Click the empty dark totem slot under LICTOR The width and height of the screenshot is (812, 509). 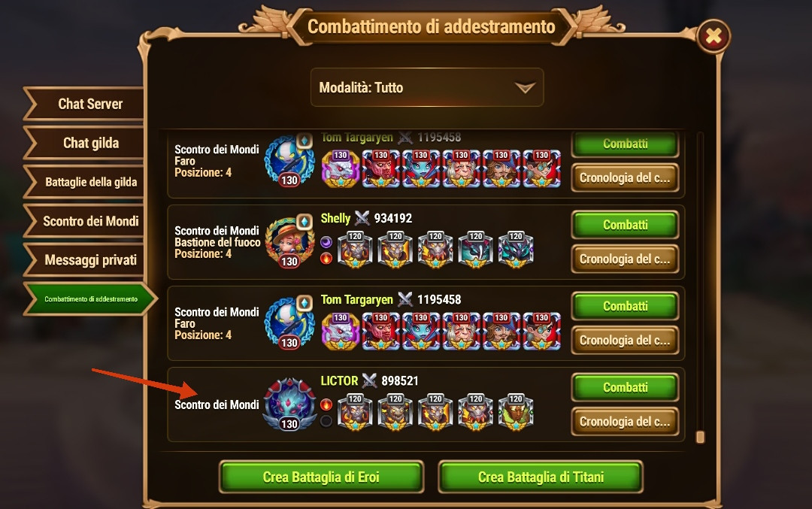[326, 421]
